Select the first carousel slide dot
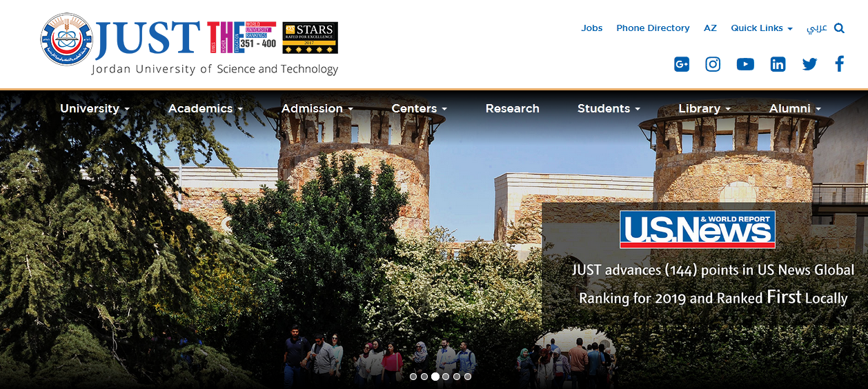Screen dimensions: 868x389 coord(413,377)
